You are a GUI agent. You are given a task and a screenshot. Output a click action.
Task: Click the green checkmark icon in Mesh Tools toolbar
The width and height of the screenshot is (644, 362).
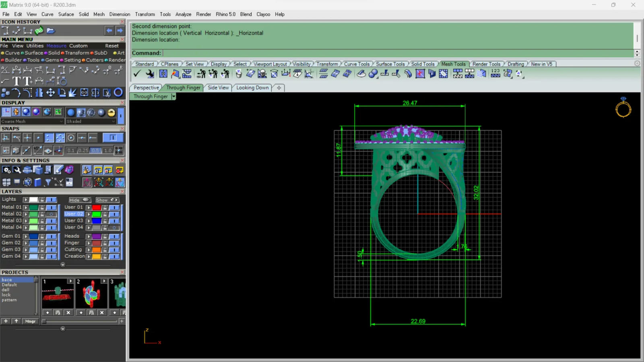tap(137, 74)
